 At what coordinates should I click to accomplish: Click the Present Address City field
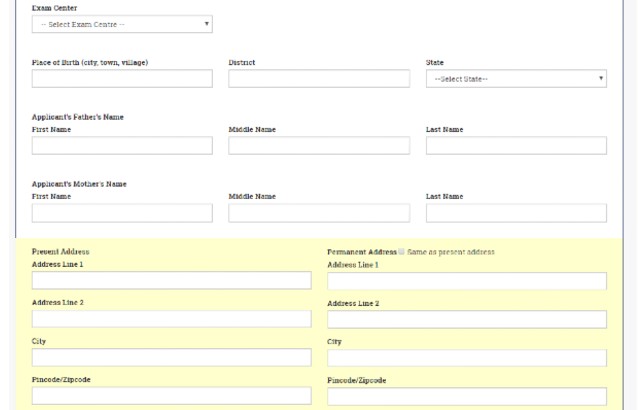(171, 358)
